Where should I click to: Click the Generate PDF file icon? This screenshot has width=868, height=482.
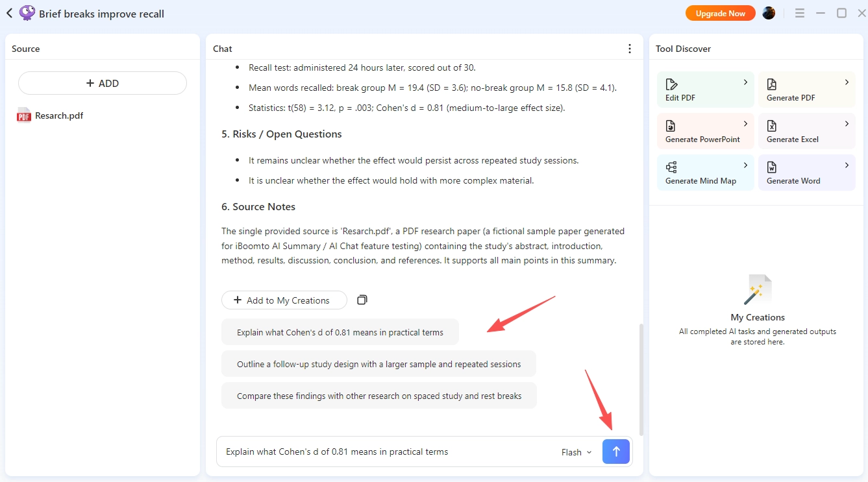(772, 84)
